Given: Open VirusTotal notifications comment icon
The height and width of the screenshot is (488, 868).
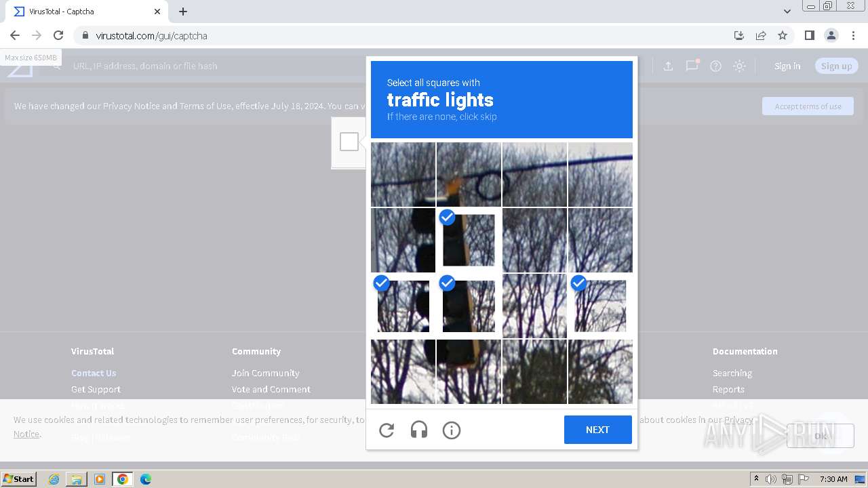Looking at the screenshot, I should [x=692, y=66].
